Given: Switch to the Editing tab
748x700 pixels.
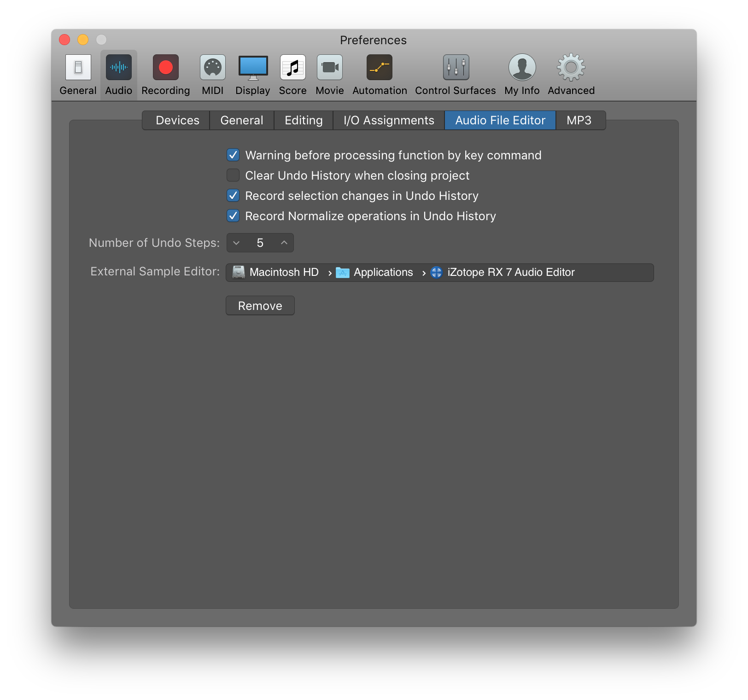Looking at the screenshot, I should click(304, 120).
